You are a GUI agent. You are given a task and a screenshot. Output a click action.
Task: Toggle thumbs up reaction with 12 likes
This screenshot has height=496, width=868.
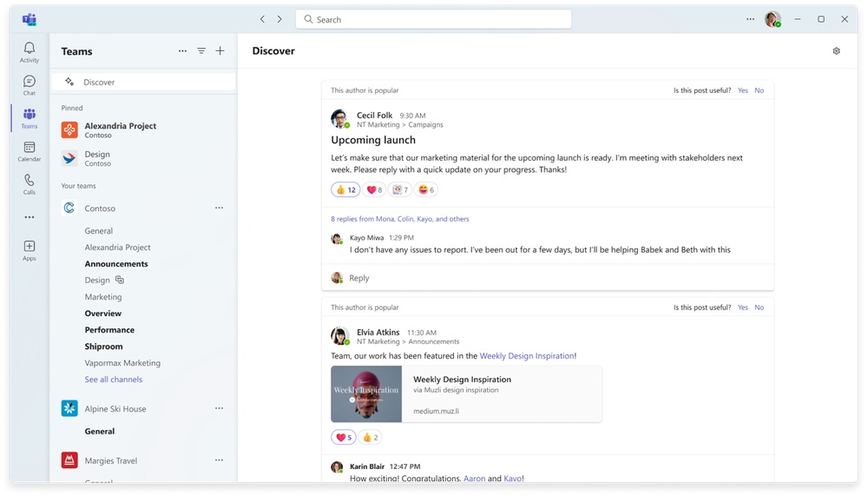tap(345, 189)
